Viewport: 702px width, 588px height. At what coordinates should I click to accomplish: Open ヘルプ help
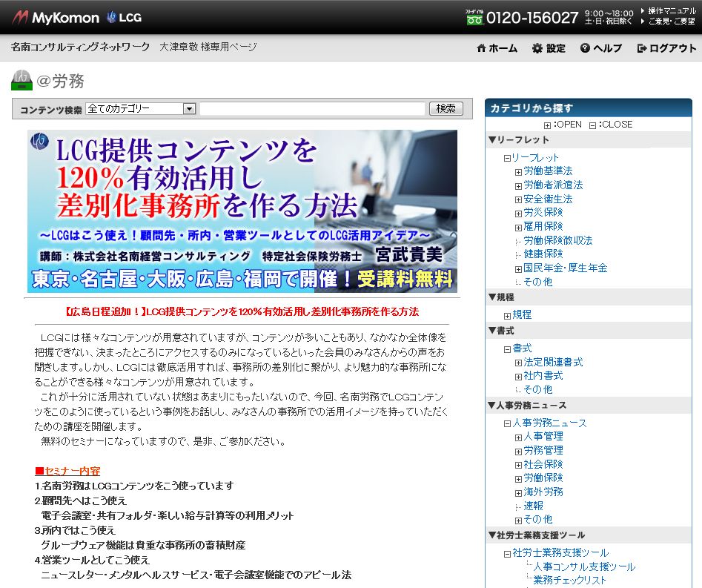601,48
